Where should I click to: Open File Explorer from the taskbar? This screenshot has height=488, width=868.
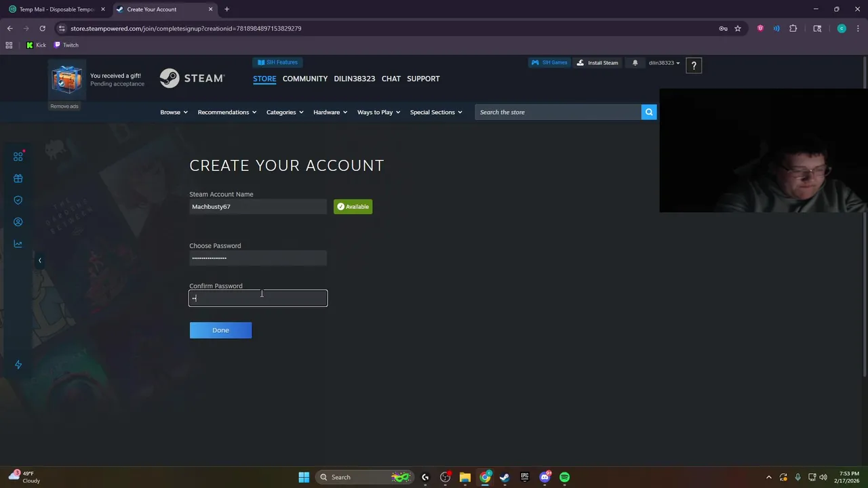[x=465, y=477]
